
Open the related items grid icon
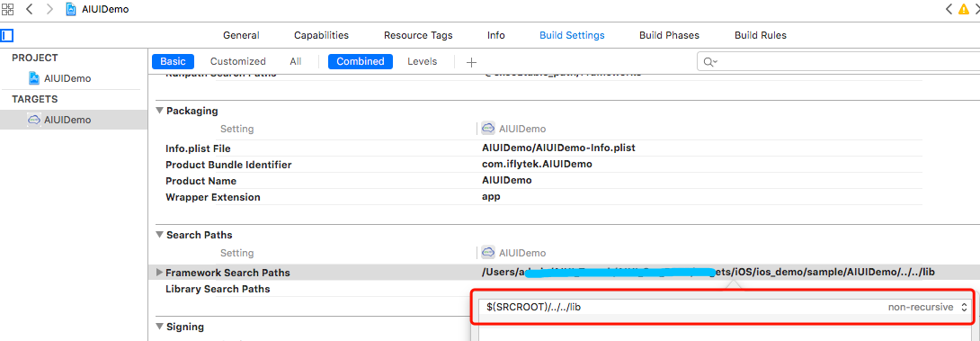(8, 9)
